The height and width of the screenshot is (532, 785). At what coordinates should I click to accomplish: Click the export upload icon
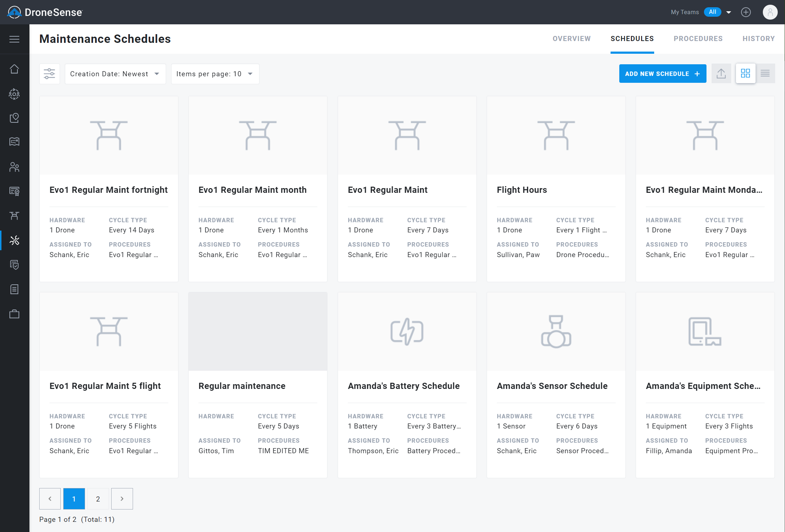(721, 73)
